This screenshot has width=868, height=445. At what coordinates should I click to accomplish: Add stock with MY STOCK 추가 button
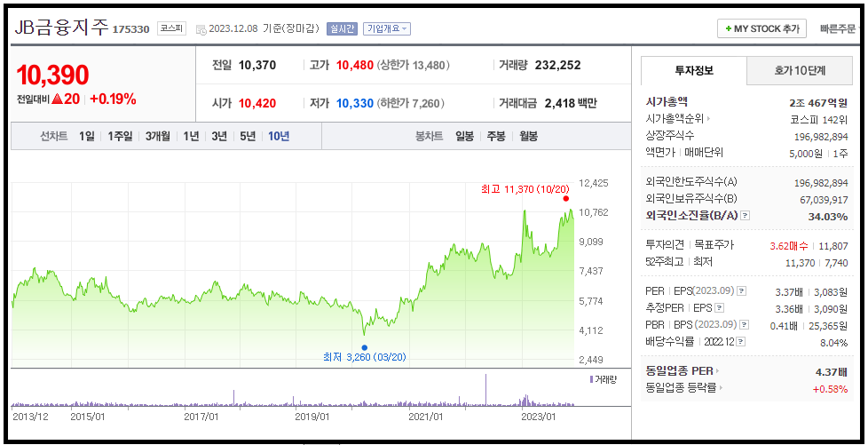click(x=761, y=28)
